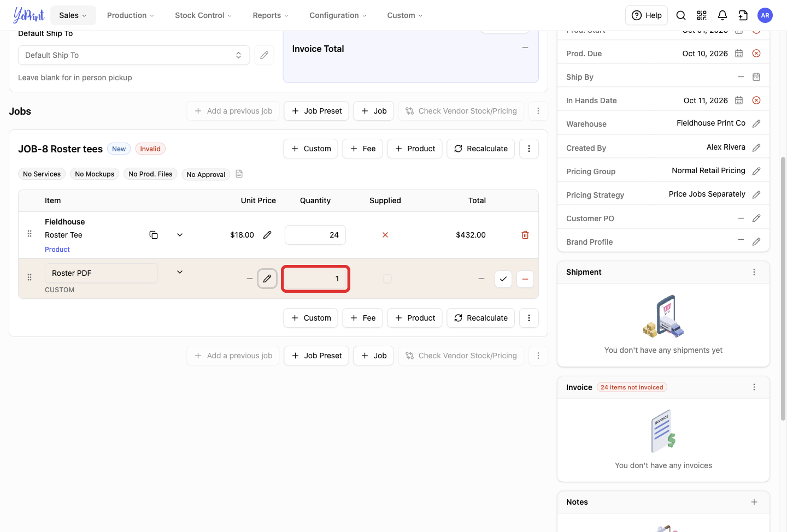The height and width of the screenshot is (532, 787).
Task: Click the top Job Preset button
Action: (316, 111)
